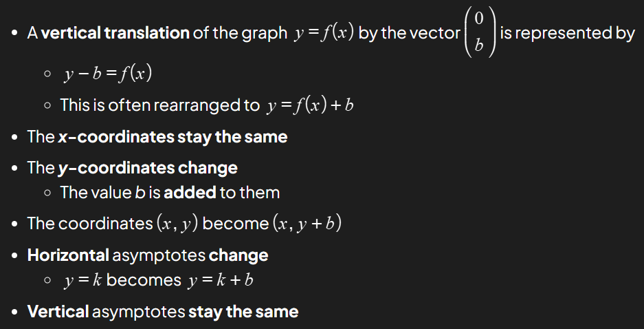Click "This is often rearranged to" text
This screenshot has width=644, height=329.
tap(159, 105)
